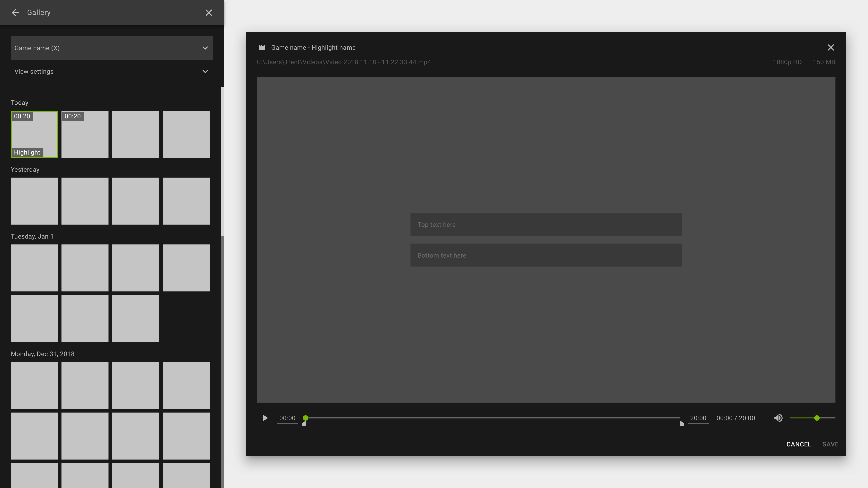Screen dimensions: 868x488
Task: Click the Gallery scrollbar
Action: coord(222,162)
